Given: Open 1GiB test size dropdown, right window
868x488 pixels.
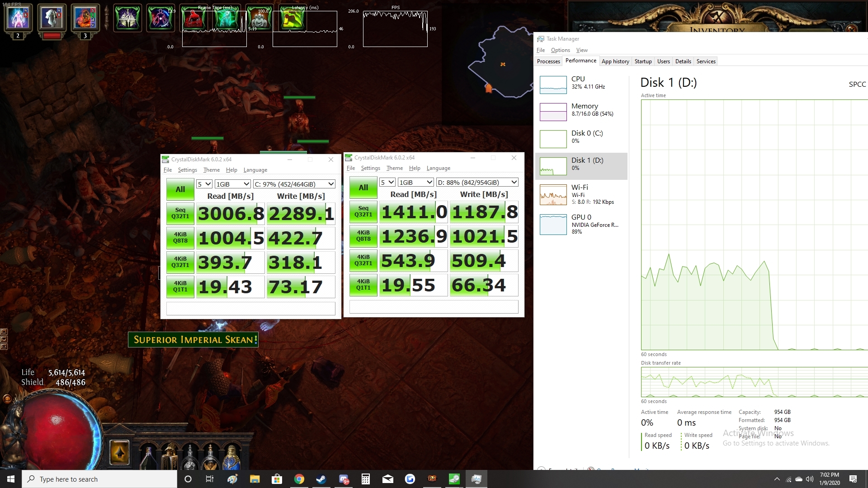Looking at the screenshot, I should coord(415,182).
